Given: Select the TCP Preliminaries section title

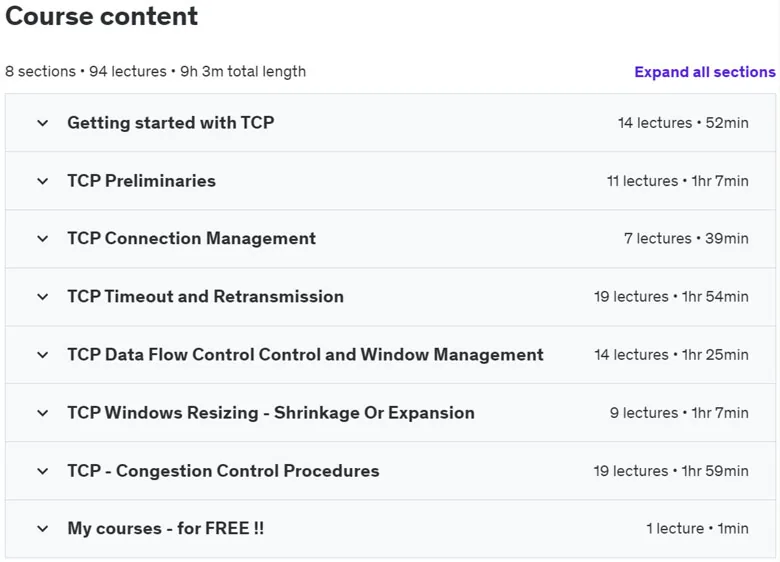Looking at the screenshot, I should click(x=141, y=181).
